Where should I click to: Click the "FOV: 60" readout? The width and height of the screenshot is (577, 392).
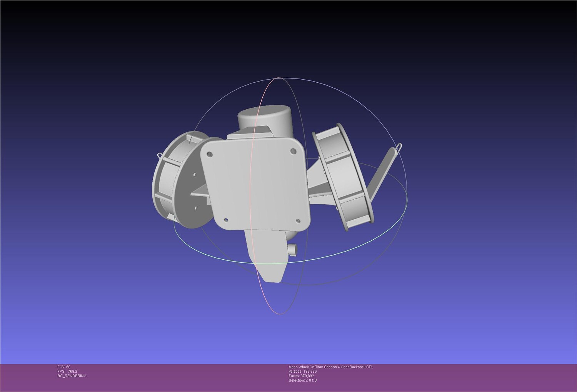[x=64, y=367]
